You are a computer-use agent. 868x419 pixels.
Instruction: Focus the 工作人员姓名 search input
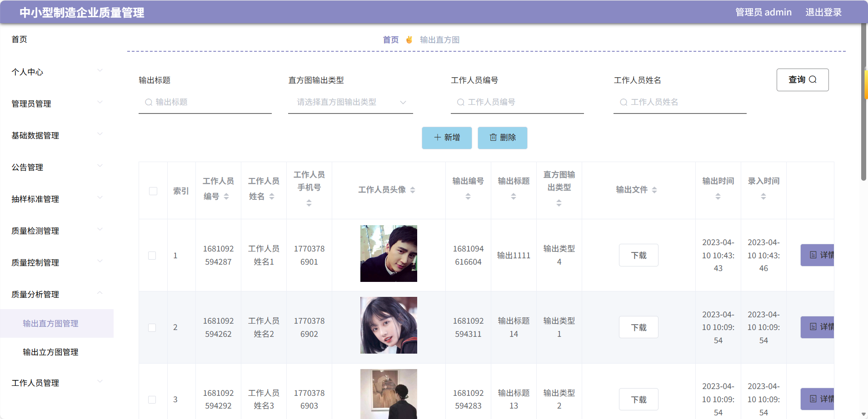(680, 102)
